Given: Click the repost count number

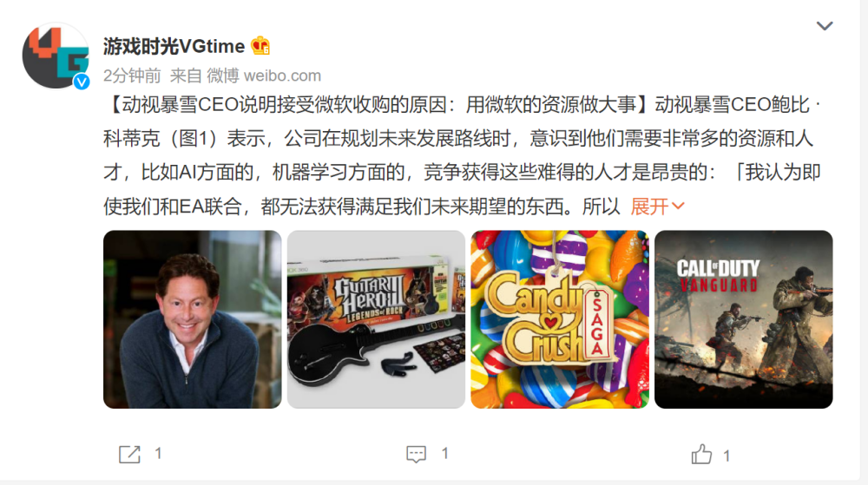Looking at the screenshot, I should [158, 454].
